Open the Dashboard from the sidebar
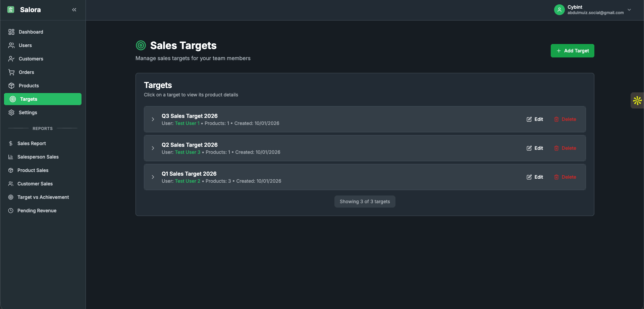 click(x=31, y=32)
